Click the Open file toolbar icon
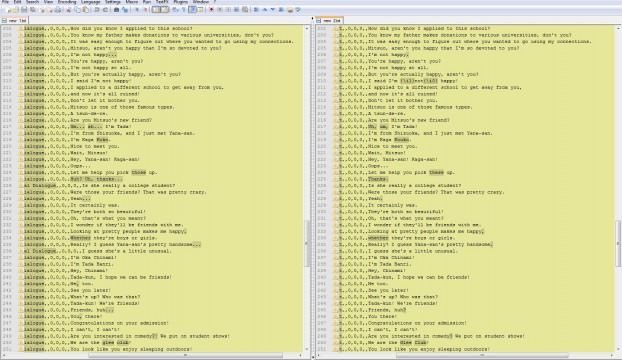The image size is (622, 360). pos(16,10)
